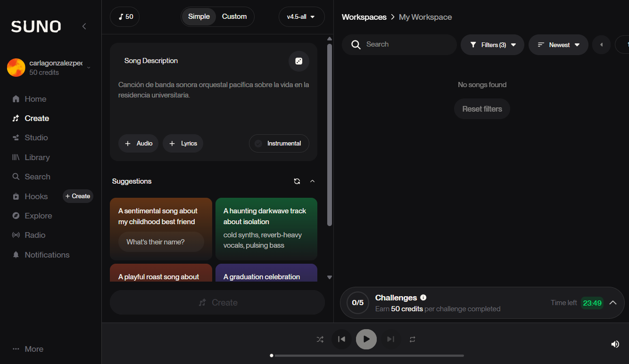Viewport: 629px width, 364px height.
Task: Open Library in the sidebar
Action: pos(37,157)
